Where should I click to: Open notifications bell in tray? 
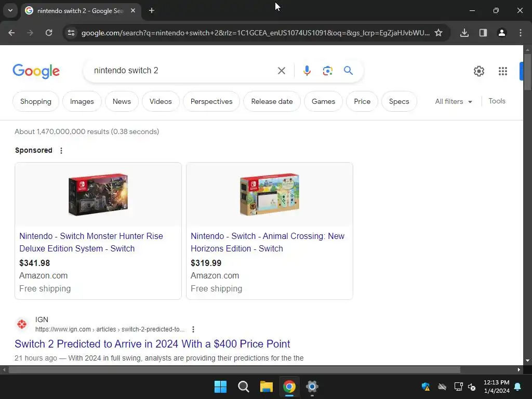tap(518, 387)
